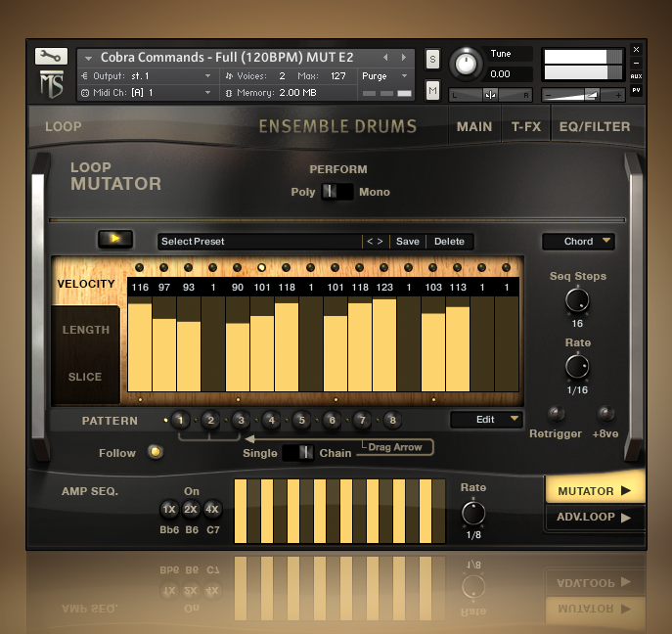Toggle the Follow indicator light
This screenshot has width=672, height=634.
156,452
